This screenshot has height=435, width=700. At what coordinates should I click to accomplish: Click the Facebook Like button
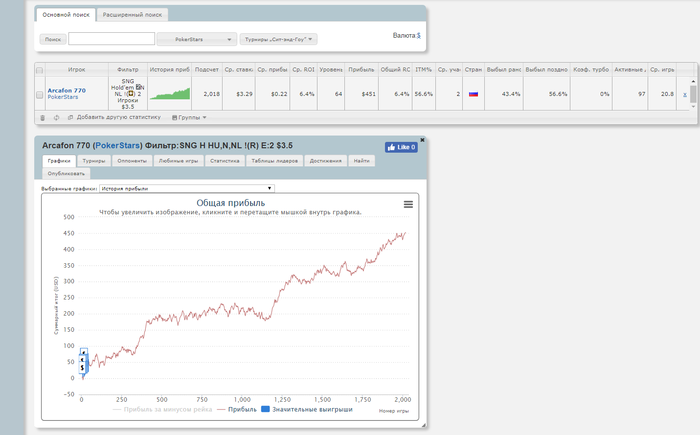401,147
